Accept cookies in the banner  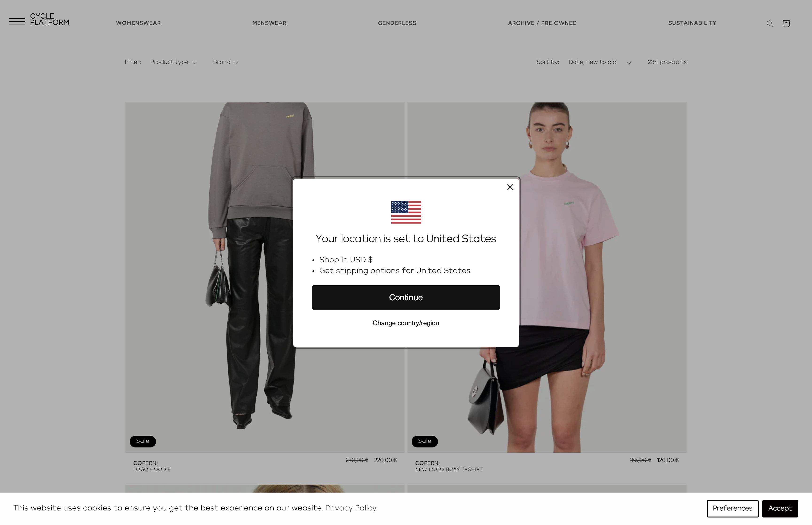pos(780,508)
